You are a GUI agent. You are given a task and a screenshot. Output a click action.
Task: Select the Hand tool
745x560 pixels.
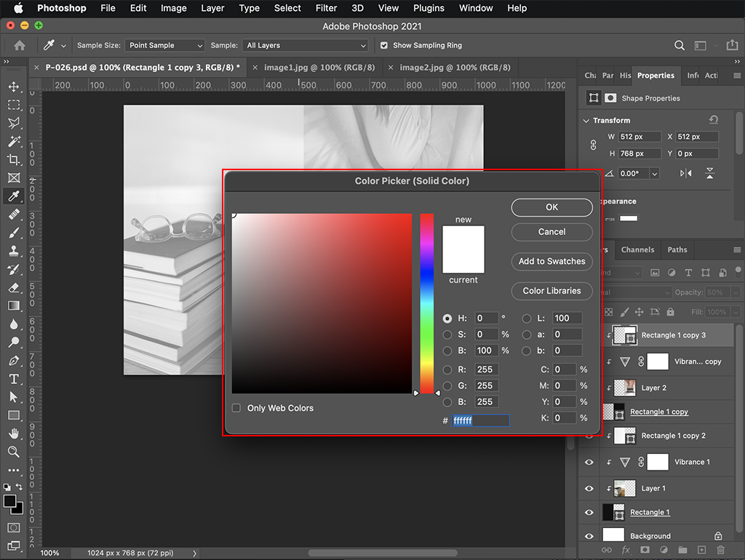pyautogui.click(x=14, y=433)
